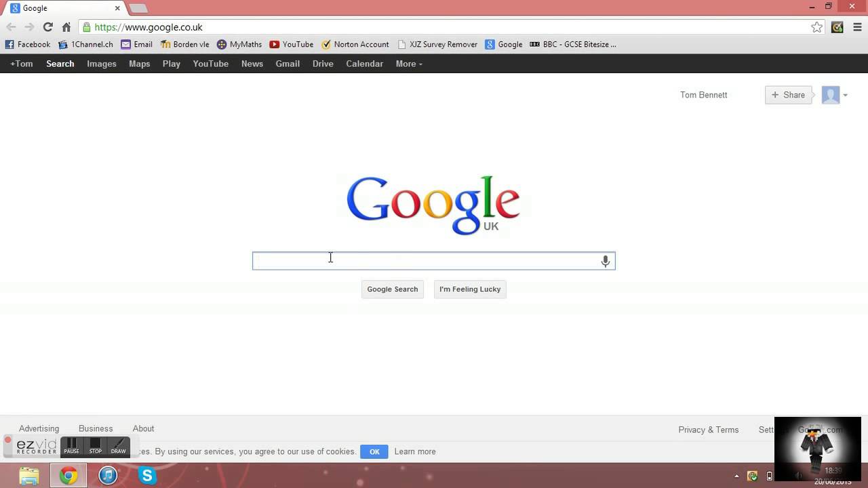Open the 1Channel.ch bookmark
868x488 pixels.
pos(85,44)
